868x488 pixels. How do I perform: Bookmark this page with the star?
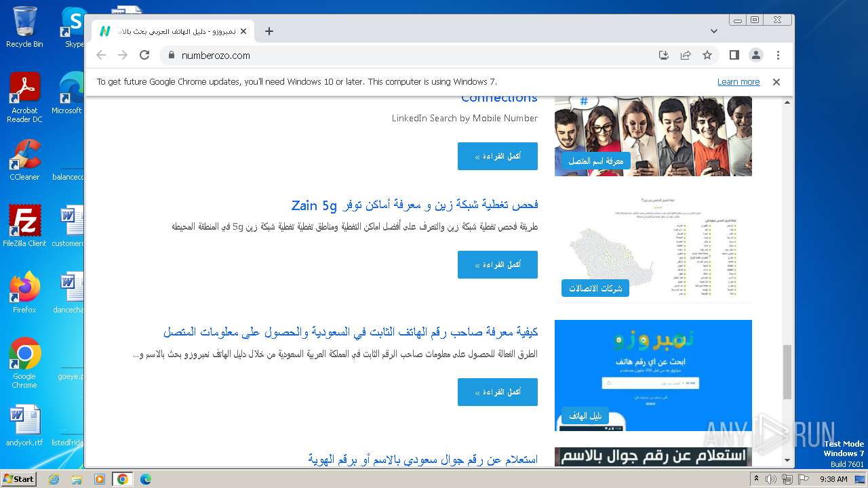coord(707,56)
